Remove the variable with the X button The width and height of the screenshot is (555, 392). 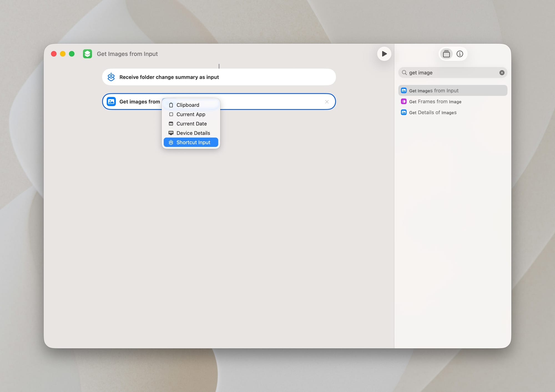click(327, 102)
